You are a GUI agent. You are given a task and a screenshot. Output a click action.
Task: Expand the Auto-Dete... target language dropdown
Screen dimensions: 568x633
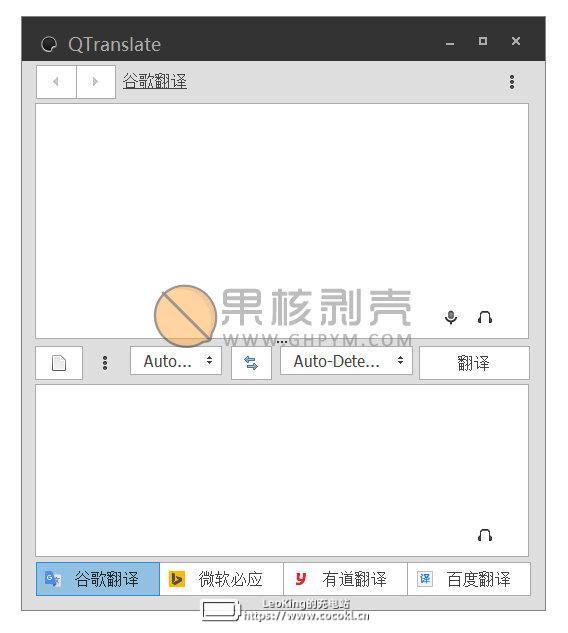[346, 361]
